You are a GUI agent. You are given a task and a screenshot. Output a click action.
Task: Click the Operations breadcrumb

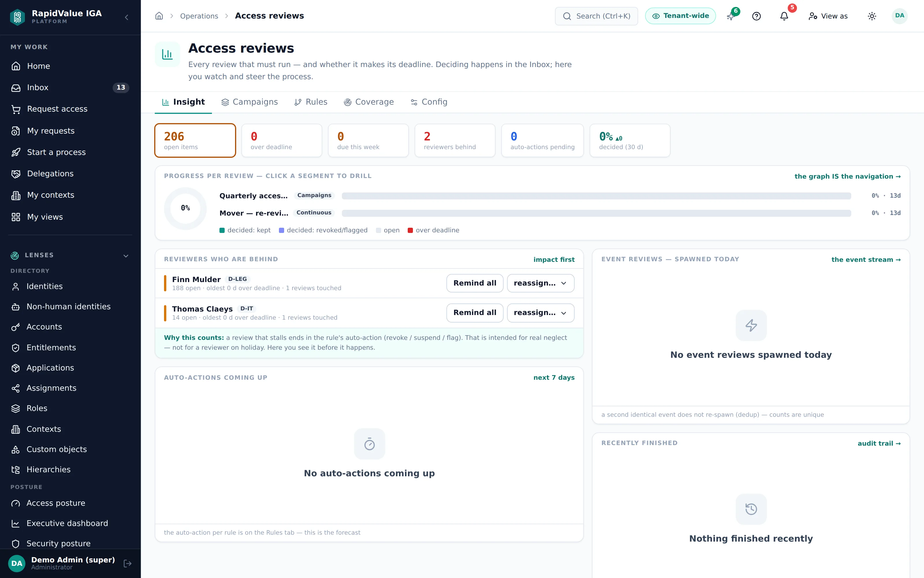tap(199, 16)
